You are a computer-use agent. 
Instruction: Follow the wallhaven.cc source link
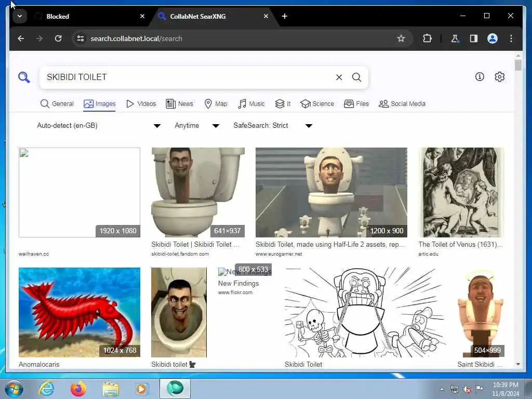coord(34,254)
